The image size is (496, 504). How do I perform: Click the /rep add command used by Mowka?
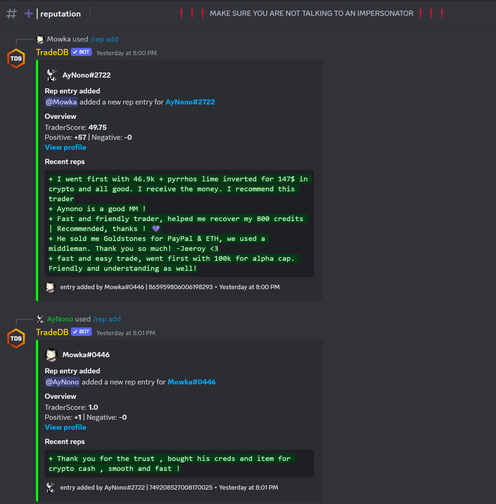point(104,39)
